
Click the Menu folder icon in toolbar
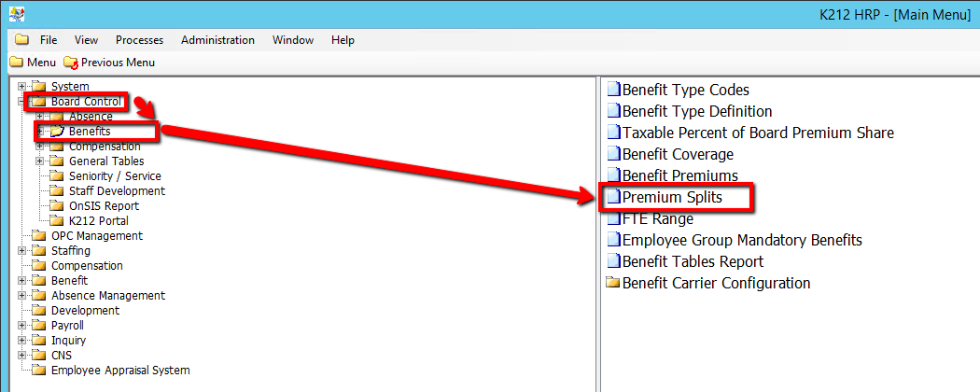pyautogui.click(x=16, y=63)
